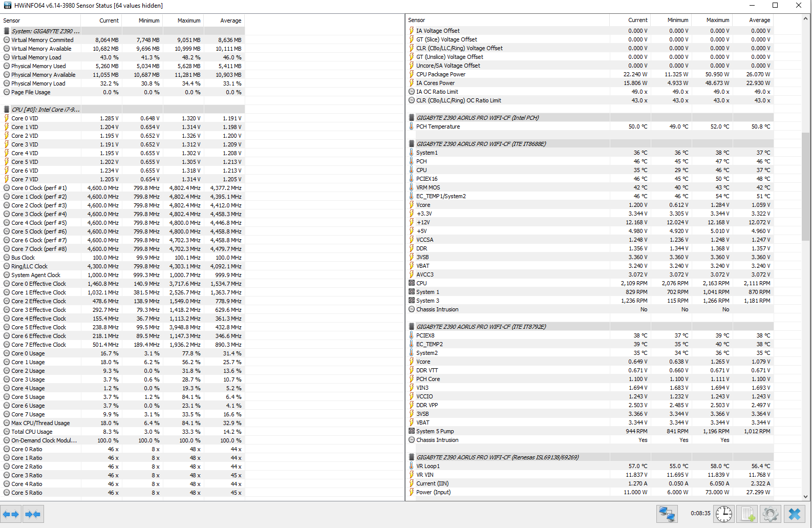Viewport: 812px width, 528px height.
Task: Click the right pane Maximum column header
Action: 712,20
